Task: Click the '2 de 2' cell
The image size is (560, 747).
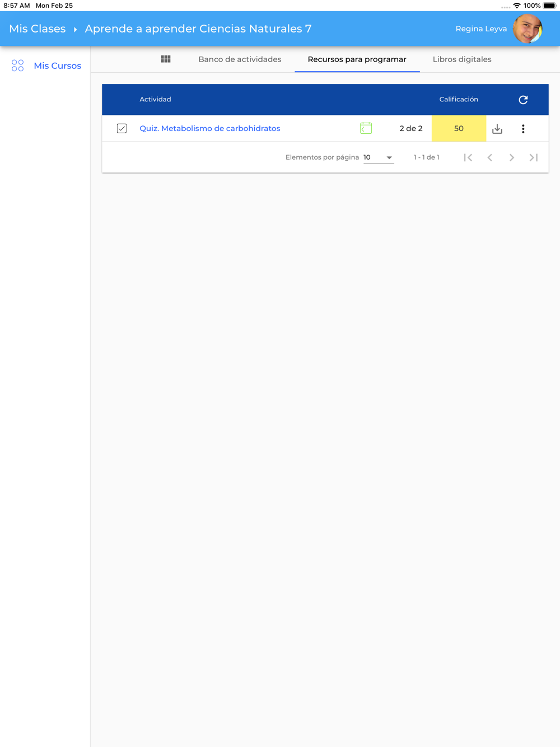Action: [x=411, y=128]
